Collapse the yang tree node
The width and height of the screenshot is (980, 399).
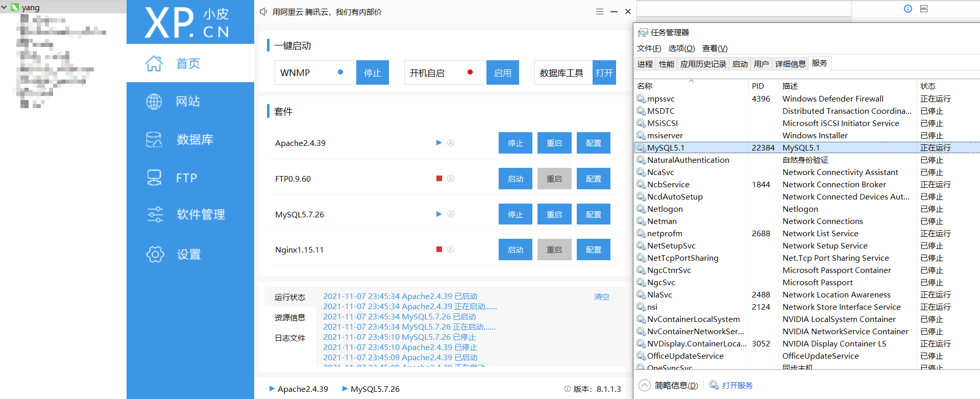tap(4, 7)
